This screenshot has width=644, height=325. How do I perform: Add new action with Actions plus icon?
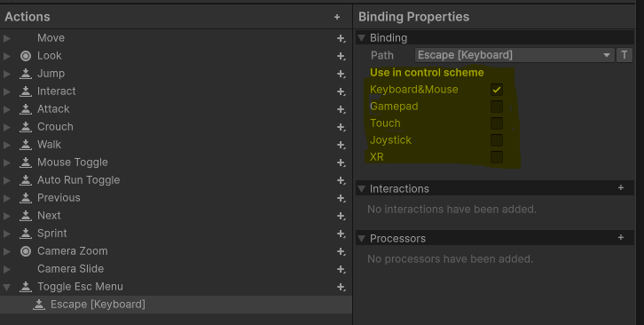coord(337,17)
